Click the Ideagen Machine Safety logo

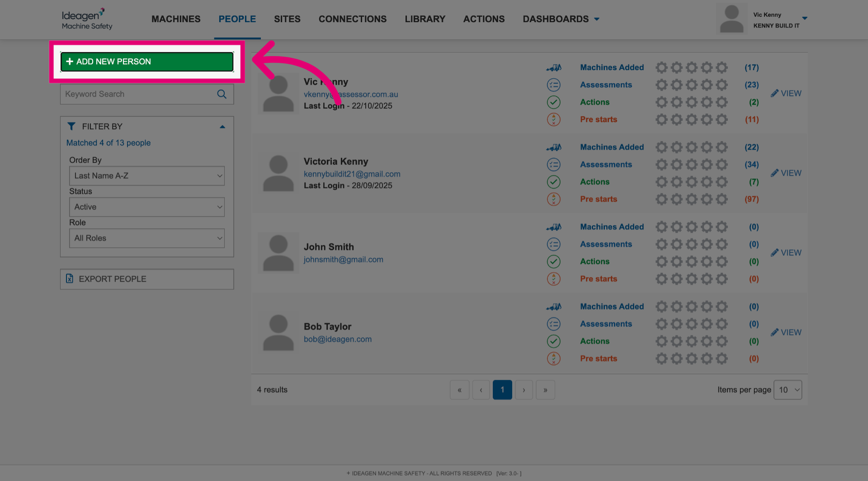tap(87, 19)
